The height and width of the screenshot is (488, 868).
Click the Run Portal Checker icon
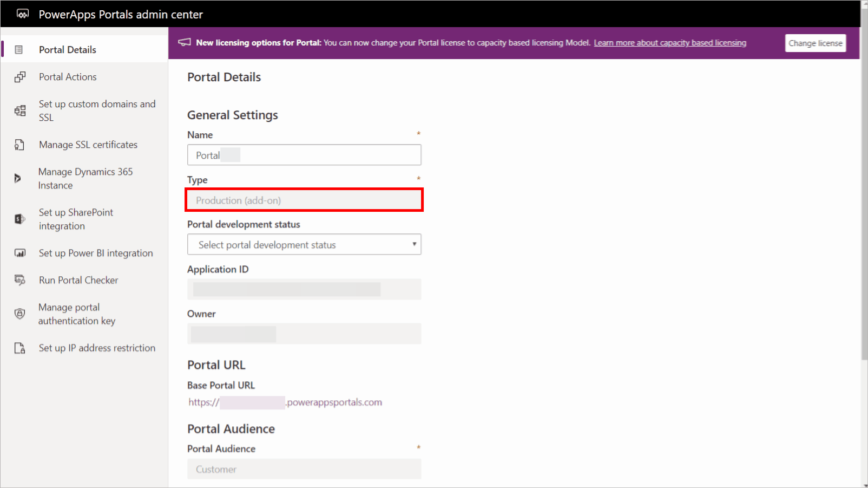[20, 280]
